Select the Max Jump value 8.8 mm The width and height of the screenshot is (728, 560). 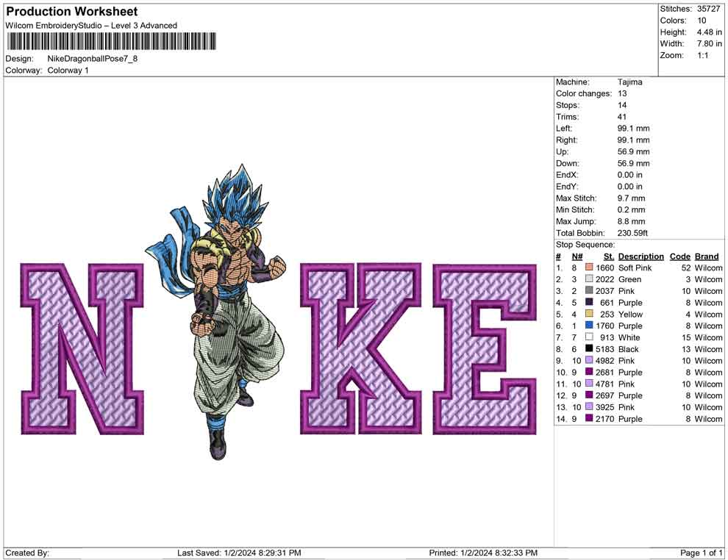click(x=631, y=221)
